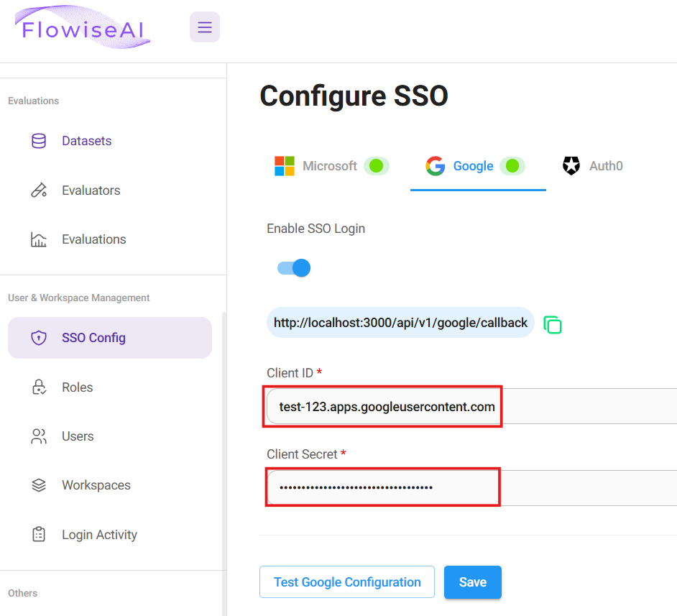
Task: Click the SSO Config shield icon
Action: pos(39,338)
